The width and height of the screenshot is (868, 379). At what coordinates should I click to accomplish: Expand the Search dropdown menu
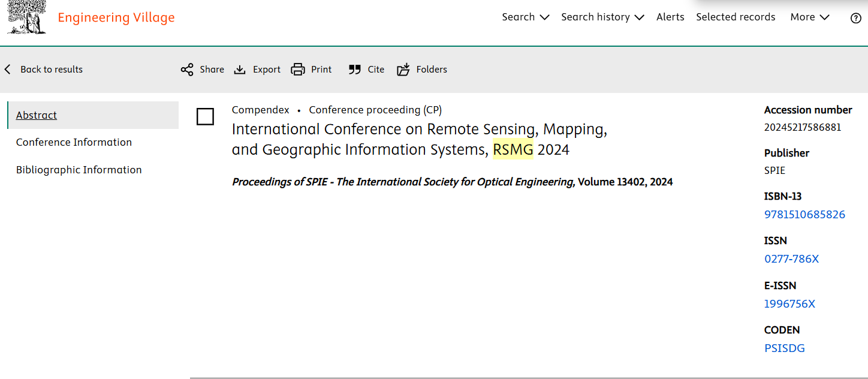(x=525, y=17)
